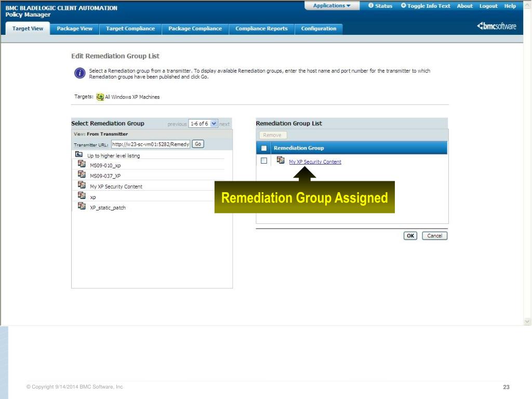
Task: Click the OK button
Action: (410, 236)
